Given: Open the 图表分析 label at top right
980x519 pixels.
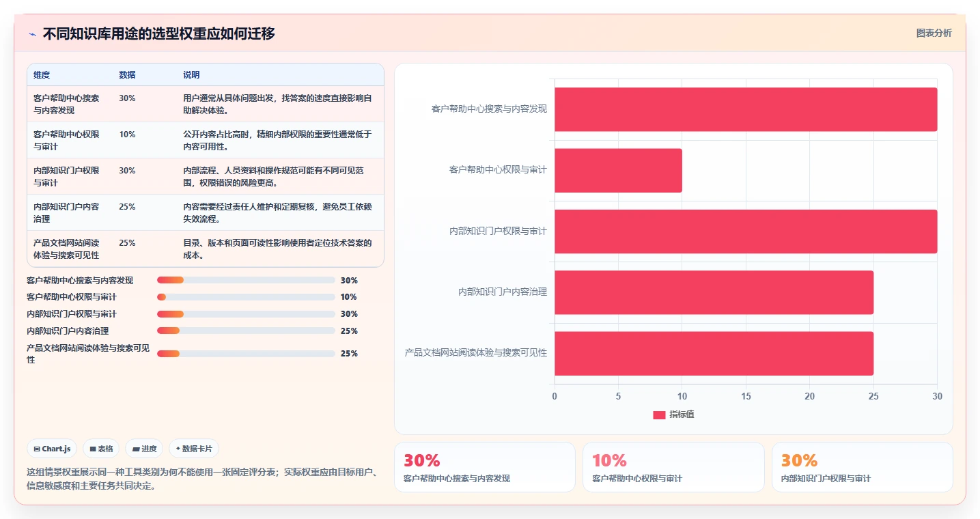Looking at the screenshot, I should (x=934, y=33).
